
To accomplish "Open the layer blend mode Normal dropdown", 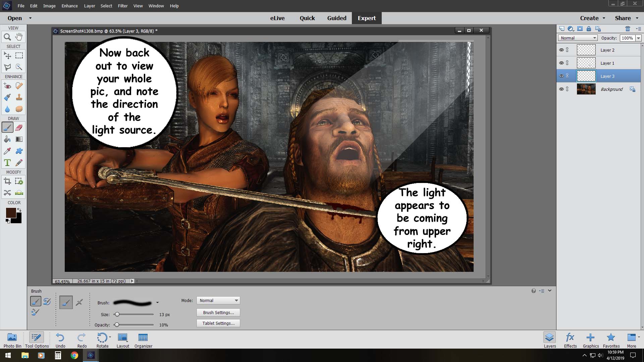I will (x=578, y=38).
